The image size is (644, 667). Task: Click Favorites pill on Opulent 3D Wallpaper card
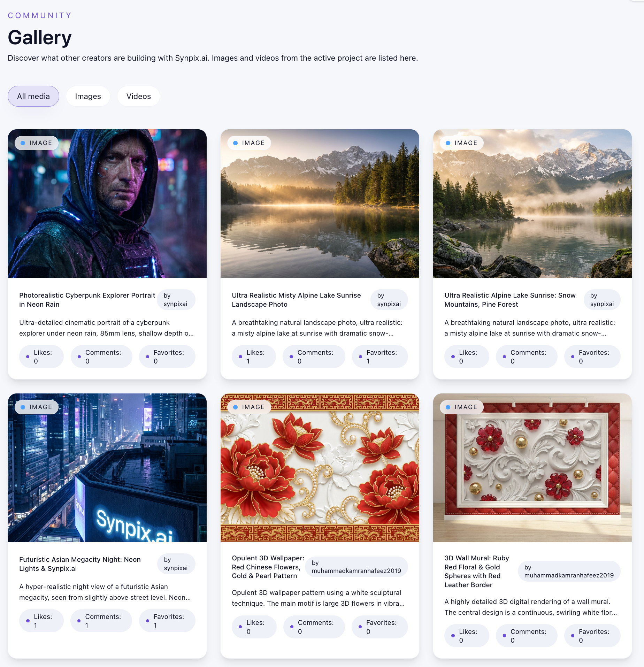(x=380, y=627)
